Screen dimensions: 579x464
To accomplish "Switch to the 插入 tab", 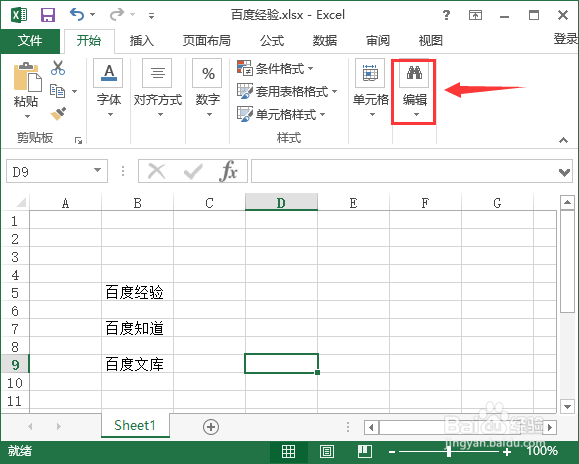I will pyautogui.click(x=142, y=41).
